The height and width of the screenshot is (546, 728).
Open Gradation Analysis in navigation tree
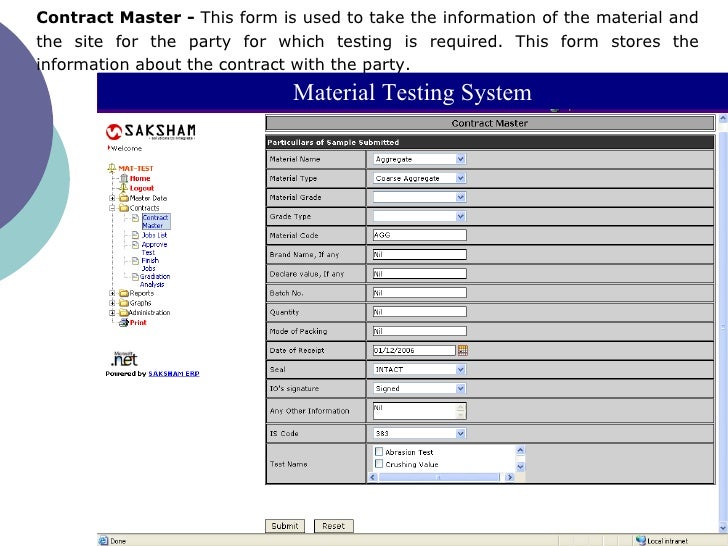[155, 280]
